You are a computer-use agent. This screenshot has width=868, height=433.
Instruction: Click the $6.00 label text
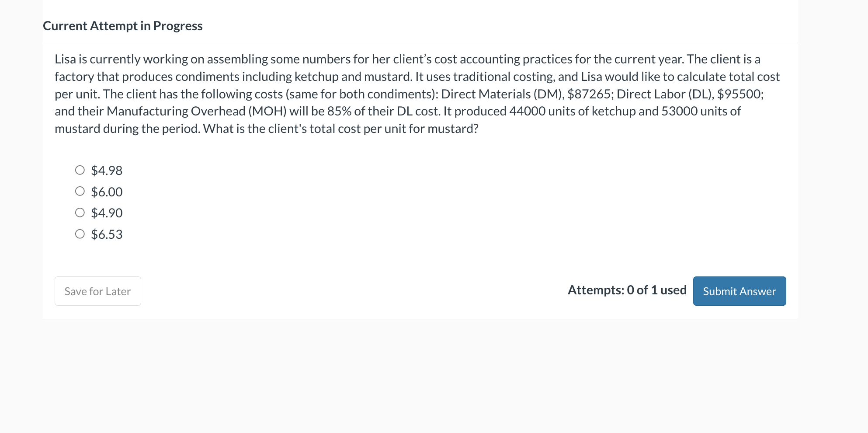tap(106, 191)
